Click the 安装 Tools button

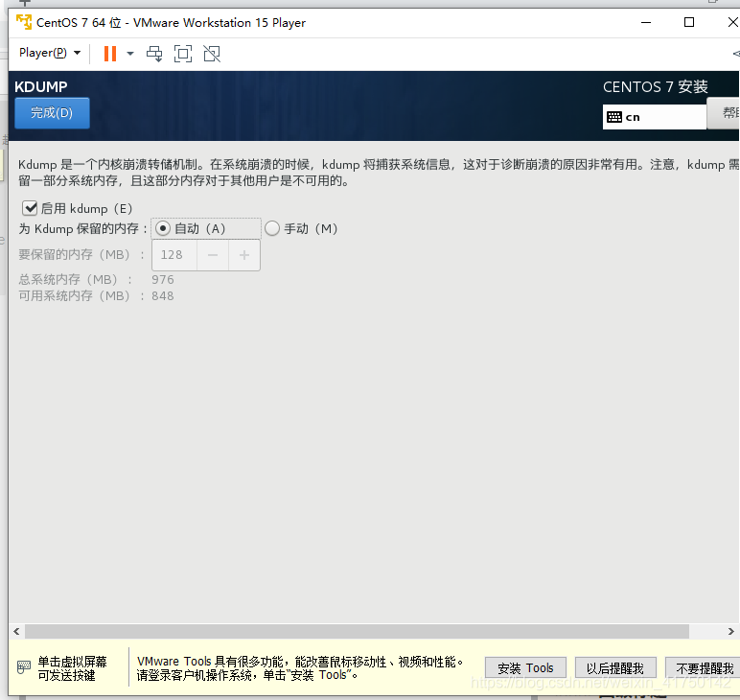pyautogui.click(x=525, y=668)
